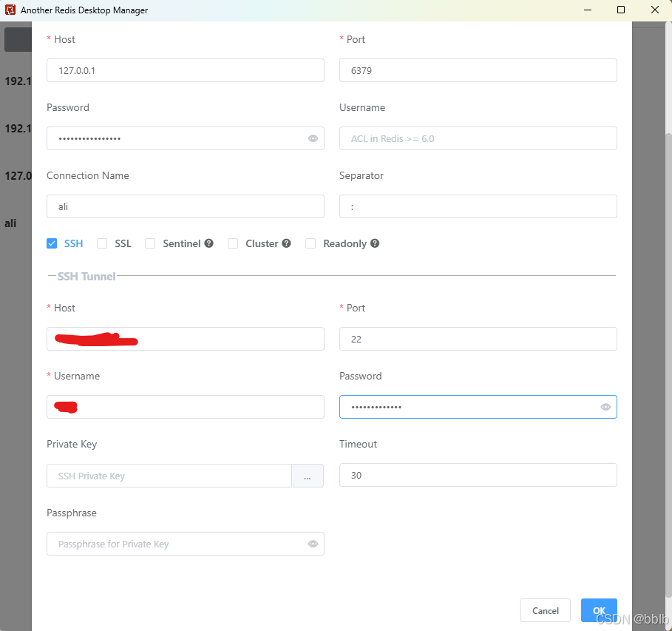Select the ali connection in background sidebar
672x631 pixels.
click(10, 223)
